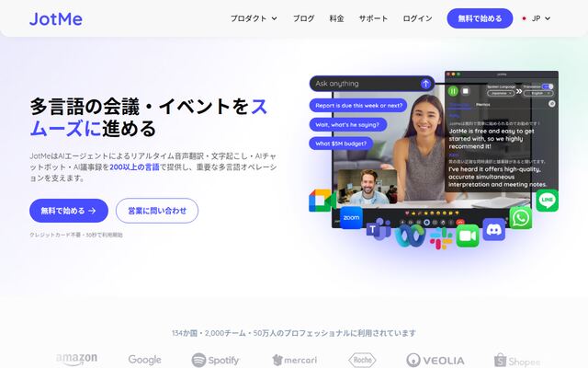Go to サポート in navigation
The height and width of the screenshot is (368, 588).
[373, 18]
